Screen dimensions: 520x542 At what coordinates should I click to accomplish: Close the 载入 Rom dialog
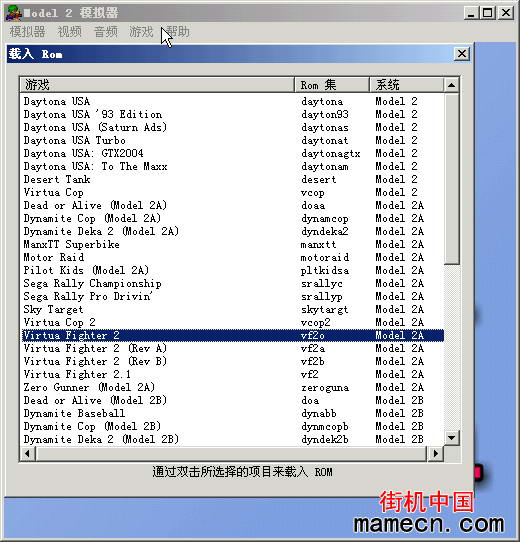pos(462,54)
